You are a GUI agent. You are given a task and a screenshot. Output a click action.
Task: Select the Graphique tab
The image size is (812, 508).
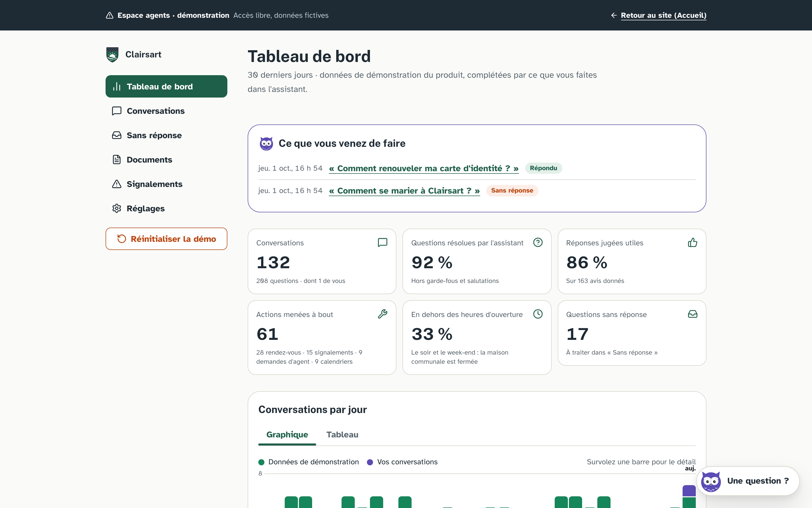pyautogui.click(x=287, y=435)
